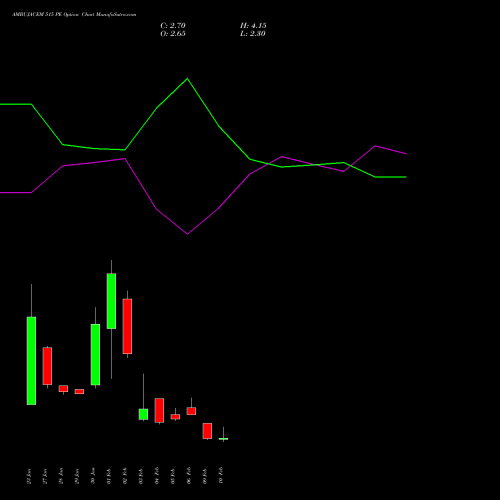500x500 pixels.
Task: Click the 09 Feb date label
Action: (205, 476)
